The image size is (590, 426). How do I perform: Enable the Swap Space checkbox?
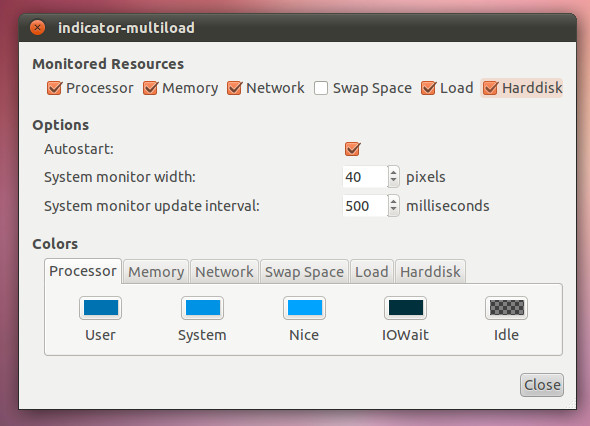pos(321,88)
